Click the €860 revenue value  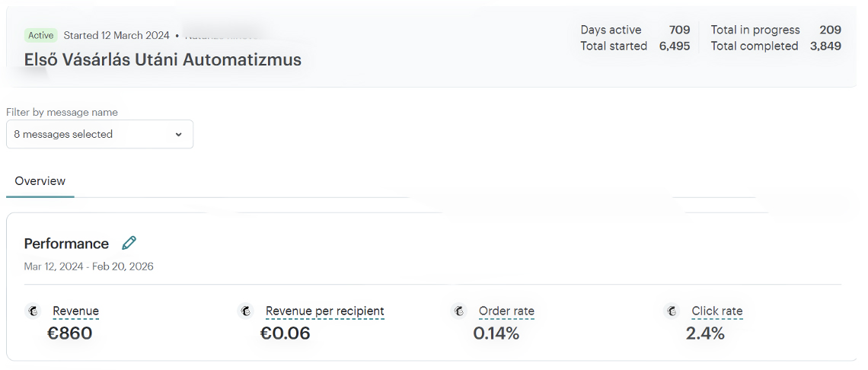coord(70,333)
